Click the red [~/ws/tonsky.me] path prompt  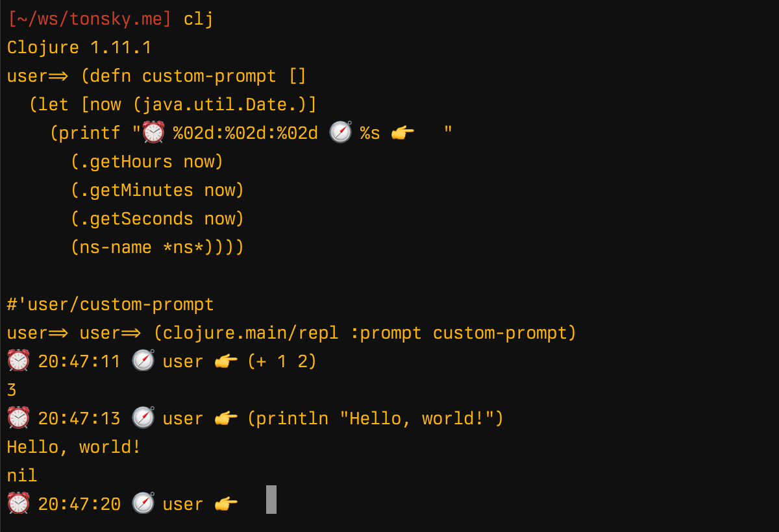(90, 19)
